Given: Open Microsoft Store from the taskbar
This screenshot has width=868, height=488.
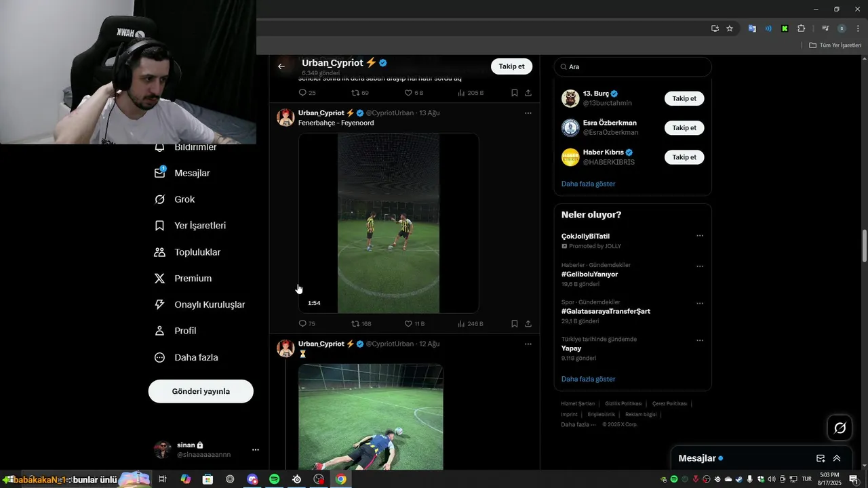Looking at the screenshot, I should coord(208,479).
